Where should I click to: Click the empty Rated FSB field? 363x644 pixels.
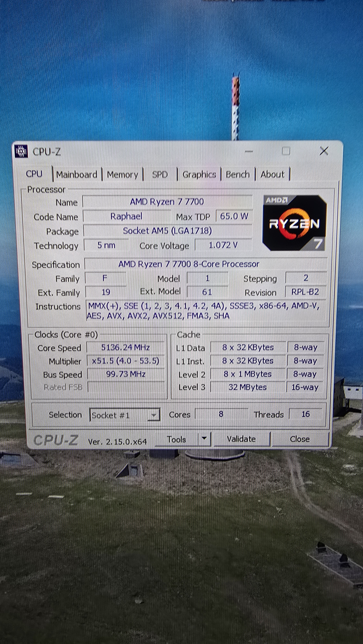click(126, 387)
